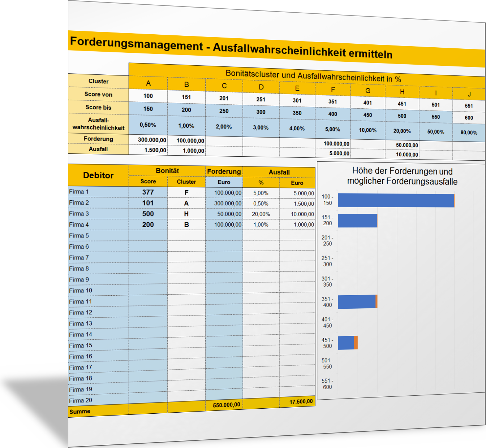
Task: Click the 4,00% default probability cell
Action: (x=297, y=129)
